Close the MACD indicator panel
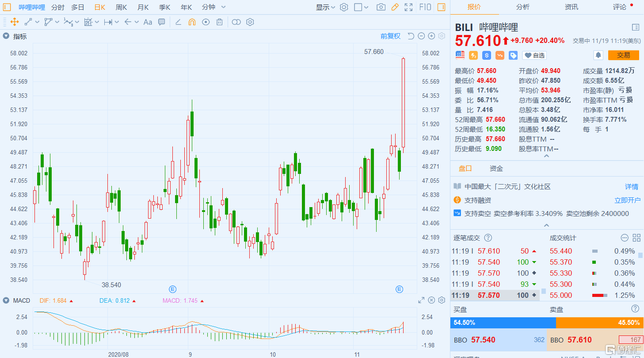Viewport: 644px width, 358px height. click(x=431, y=300)
